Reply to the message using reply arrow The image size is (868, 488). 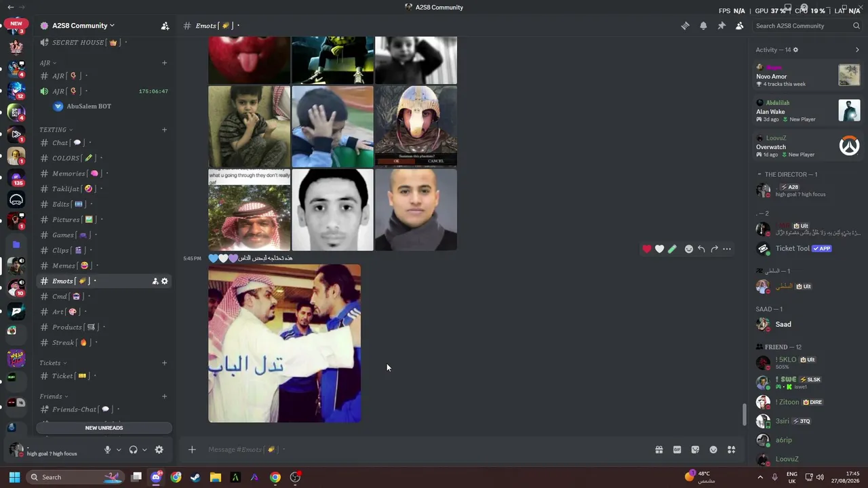(x=701, y=249)
